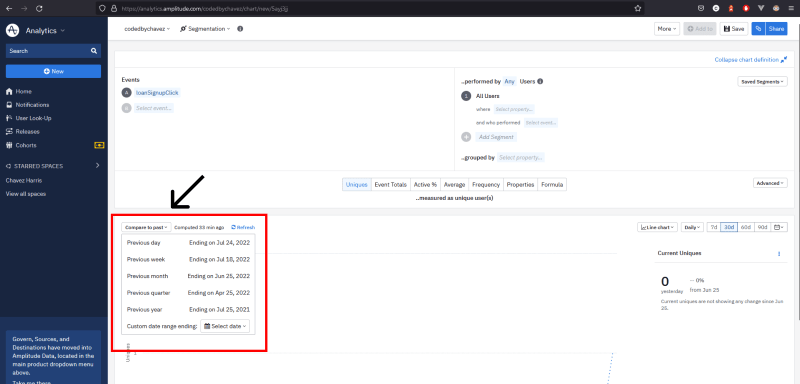This screenshot has height=384, width=800.
Task: Click the Add Segment button
Action: (496, 137)
